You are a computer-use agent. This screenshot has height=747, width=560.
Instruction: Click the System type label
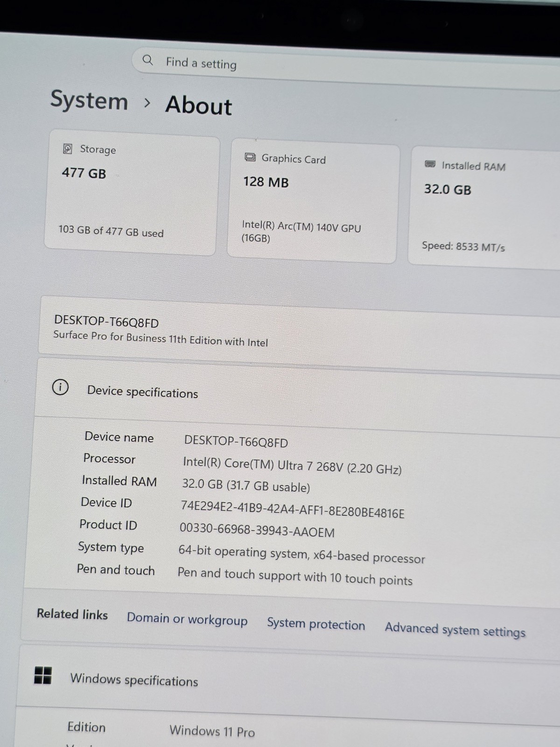[x=111, y=547]
